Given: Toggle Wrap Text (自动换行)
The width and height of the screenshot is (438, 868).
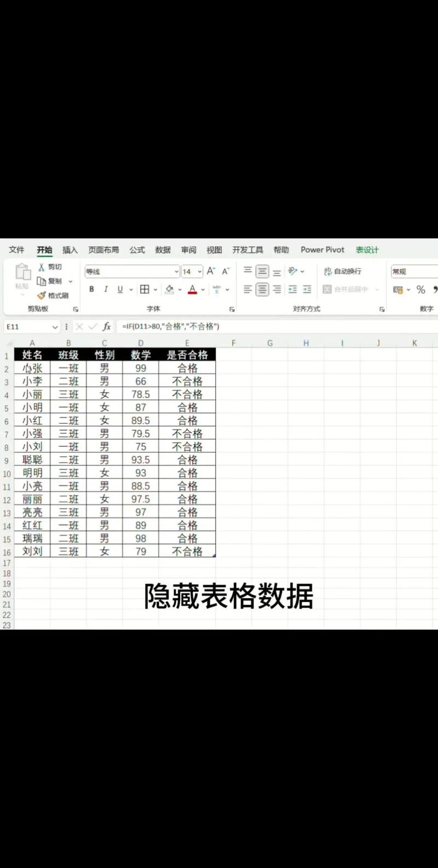Looking at the screenshot, I should coord(342,271).
